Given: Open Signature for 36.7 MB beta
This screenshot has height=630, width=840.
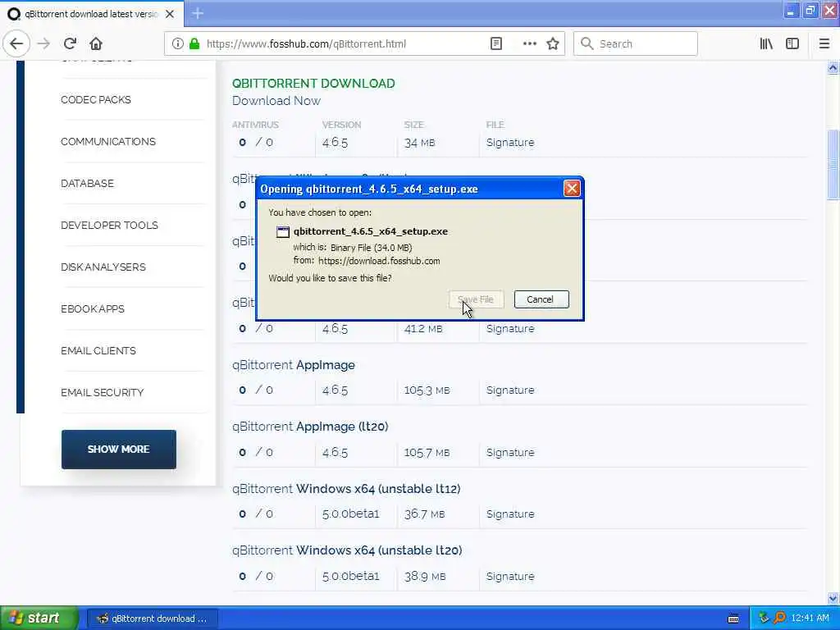Looking at the screenshot, I should pyautogui.click(x=510, y=514).
